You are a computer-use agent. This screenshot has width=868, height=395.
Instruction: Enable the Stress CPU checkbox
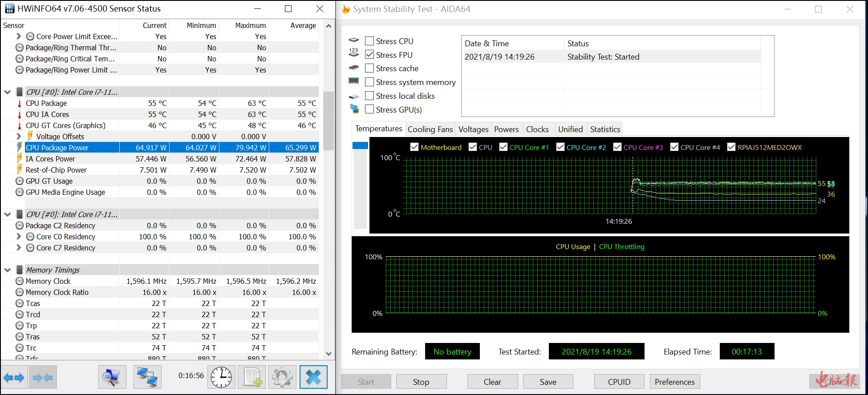click(369, 41)
